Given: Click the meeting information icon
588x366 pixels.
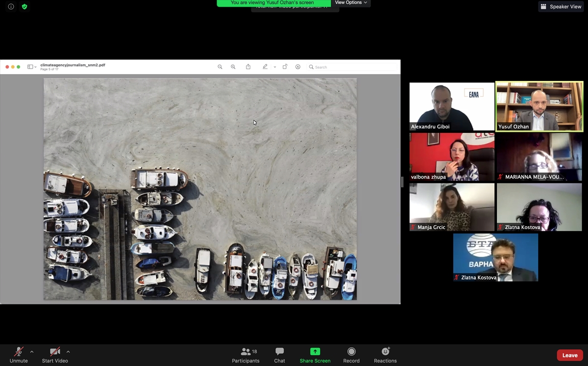Looking at the screenshot, I should (11, 7).
